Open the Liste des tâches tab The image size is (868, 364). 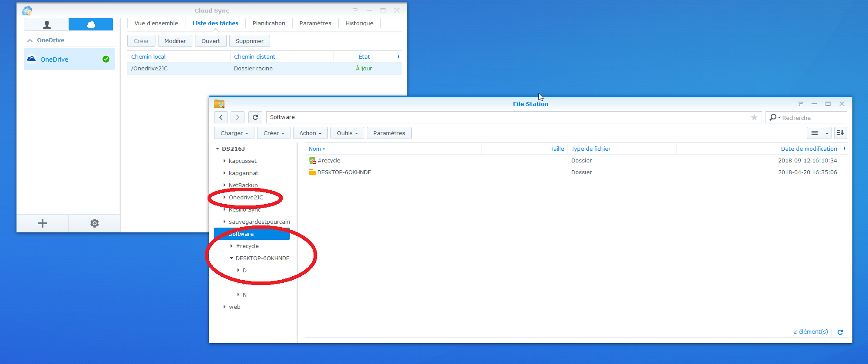click(x=215, y=23)
